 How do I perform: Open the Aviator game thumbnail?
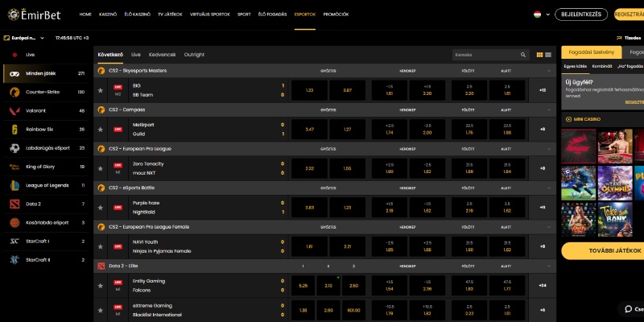[578, 147]
